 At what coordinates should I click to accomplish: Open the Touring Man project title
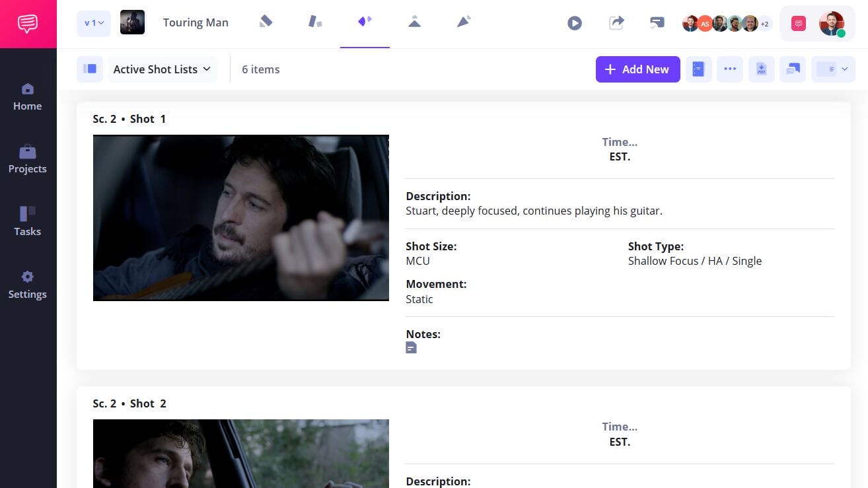[196, 22]
